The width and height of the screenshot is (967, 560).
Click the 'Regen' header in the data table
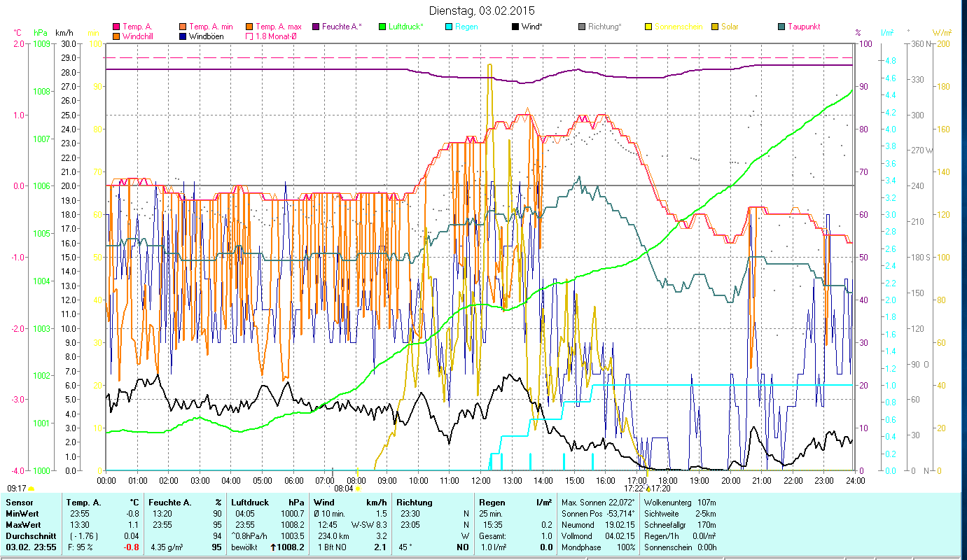point(492,503)
